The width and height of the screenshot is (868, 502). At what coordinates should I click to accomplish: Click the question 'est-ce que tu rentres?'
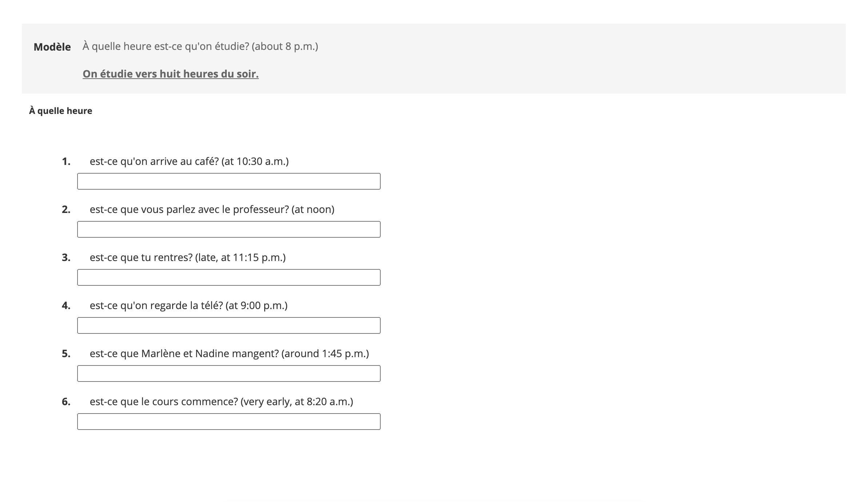pos(141,257)
